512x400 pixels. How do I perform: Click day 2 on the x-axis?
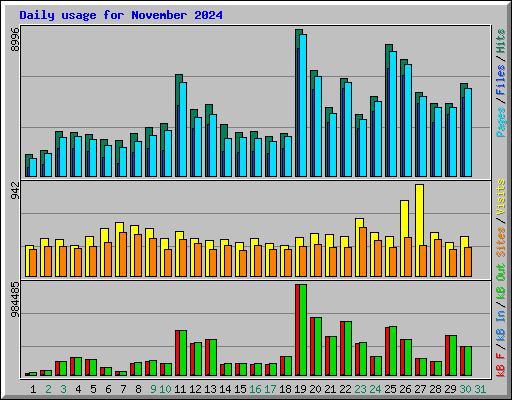[48, 389]
